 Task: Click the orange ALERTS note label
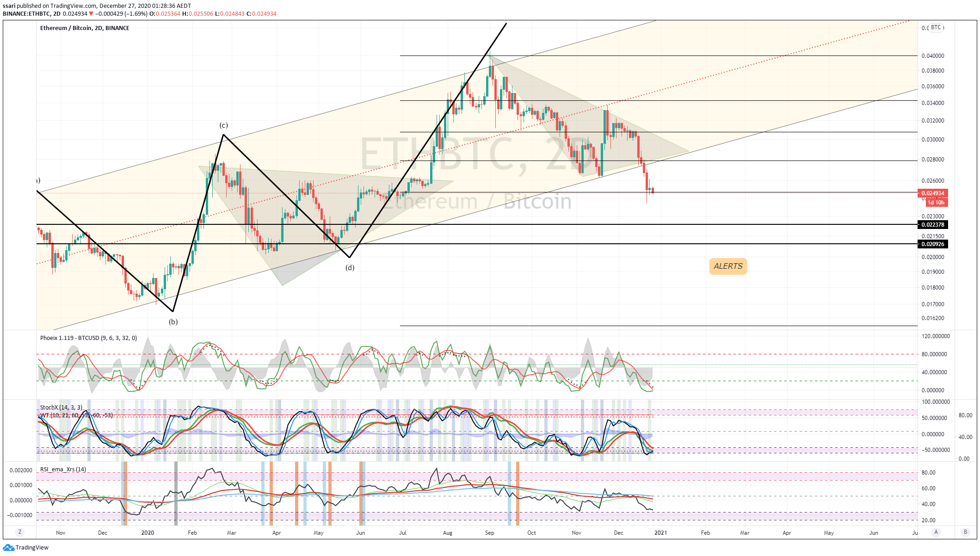tap(728, 266)
